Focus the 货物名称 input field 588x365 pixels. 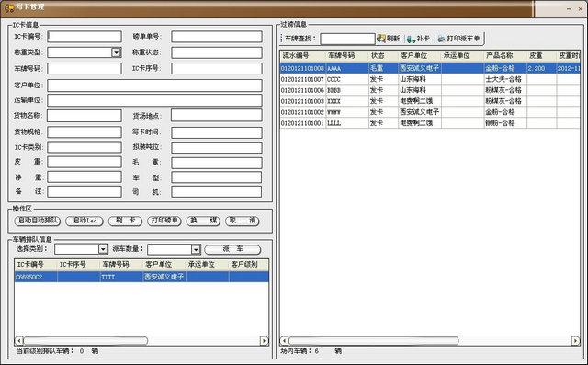(85, 116)
